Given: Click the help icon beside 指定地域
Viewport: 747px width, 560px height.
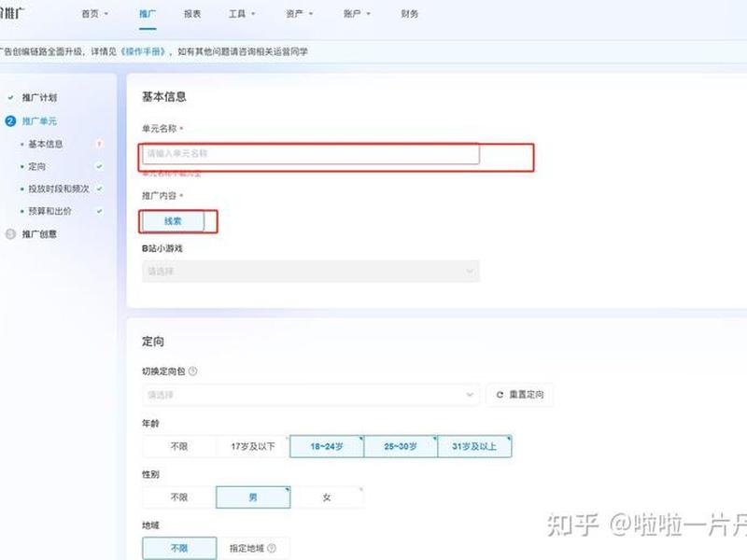Looking at the screenshot, I should coord(272,548).
